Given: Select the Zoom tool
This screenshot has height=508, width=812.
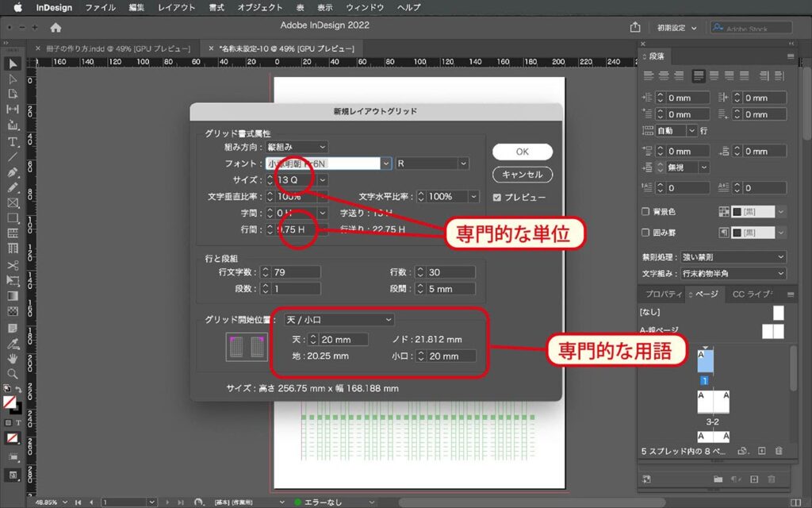Looking at the screenshot, I should [x=13, y=374].
